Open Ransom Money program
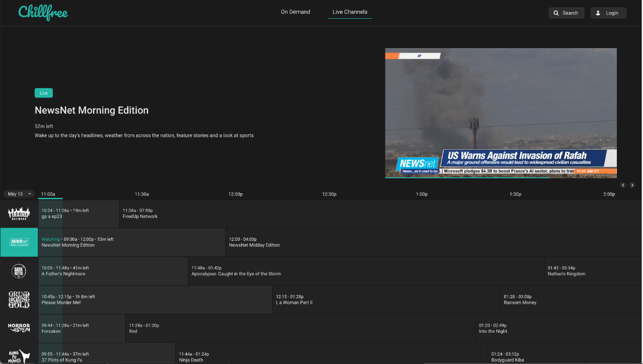Image resolution: width=643 pixels, height=364 pixels. tap(571, 300)
